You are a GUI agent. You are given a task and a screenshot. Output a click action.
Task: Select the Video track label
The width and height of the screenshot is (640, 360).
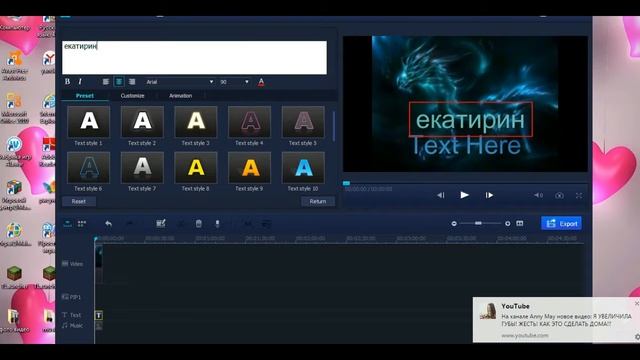coord(72,264)
